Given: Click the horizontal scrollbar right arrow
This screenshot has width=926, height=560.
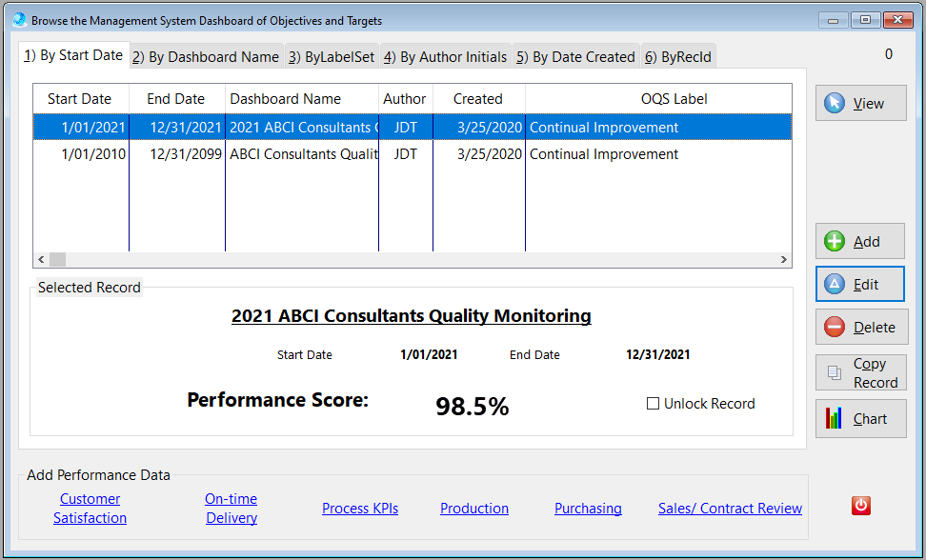Looking at the screenshot, I should [784, 260].
